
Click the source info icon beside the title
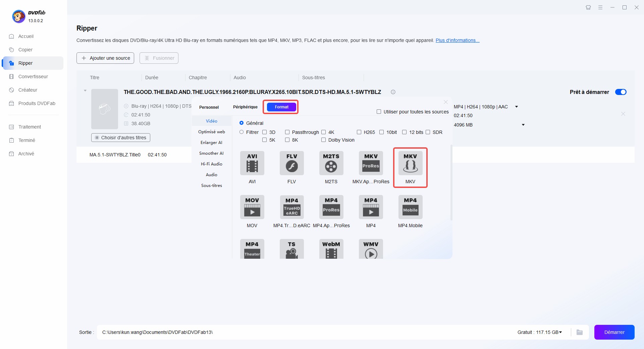[393, 92]
